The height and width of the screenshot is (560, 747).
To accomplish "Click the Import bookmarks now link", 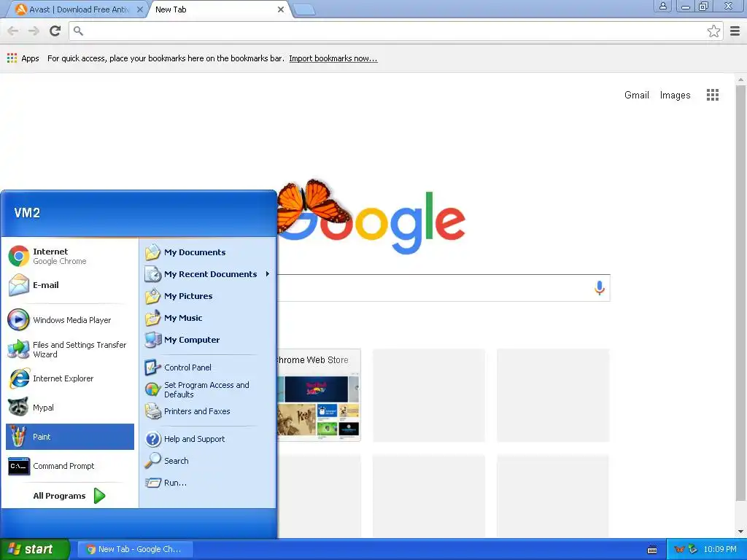I will 333,58.
